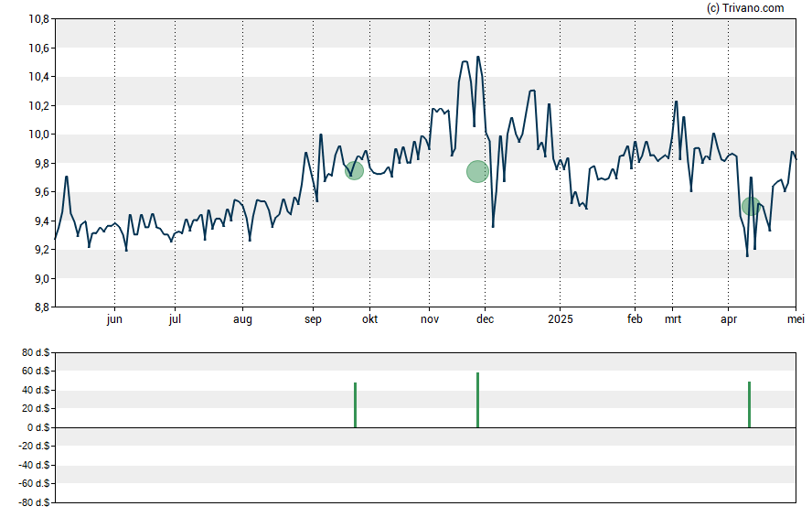Click the green bar in April lower chart

749,404
